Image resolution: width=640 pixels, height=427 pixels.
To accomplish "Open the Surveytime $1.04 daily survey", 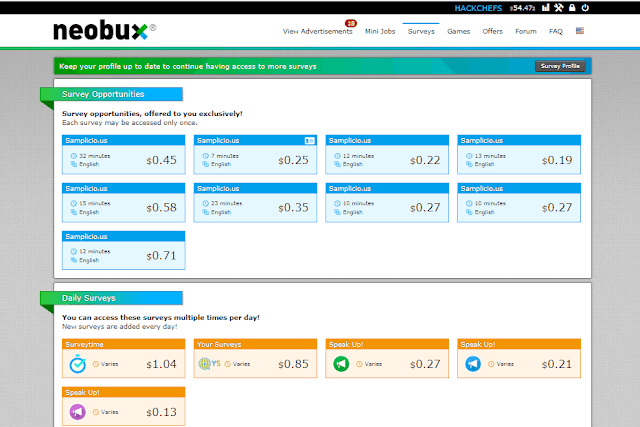I will click(124, 358).
